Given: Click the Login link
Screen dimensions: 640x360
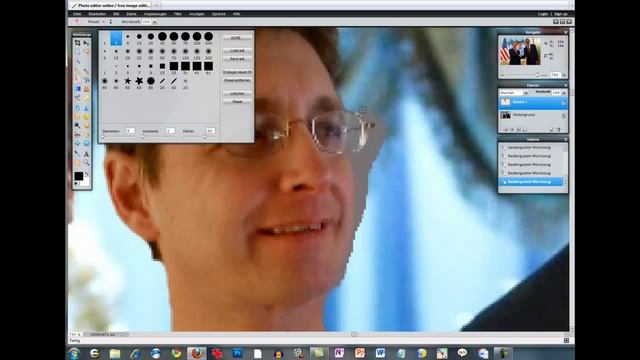Looking at the screenshot, I should pos(543,14).
